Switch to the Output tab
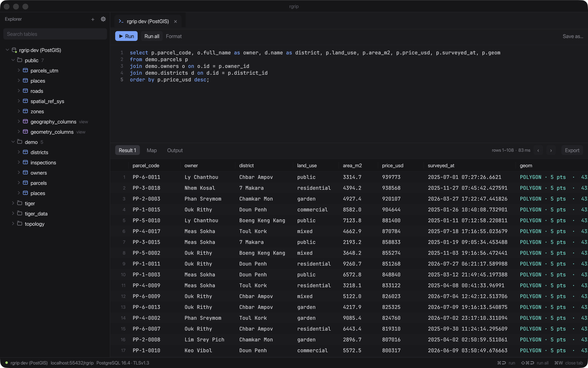The height and width of the screenshot is (368, 588). click(x=175, y=150)
